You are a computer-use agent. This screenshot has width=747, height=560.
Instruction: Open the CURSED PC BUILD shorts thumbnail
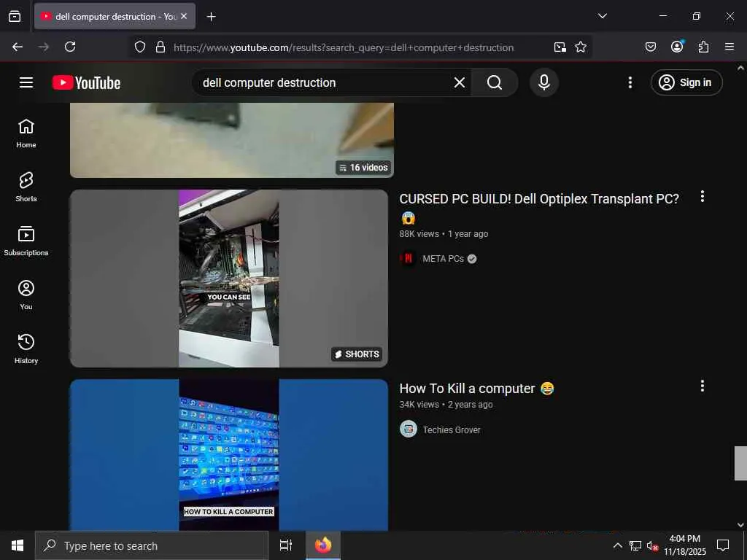[x=229, y=279]
